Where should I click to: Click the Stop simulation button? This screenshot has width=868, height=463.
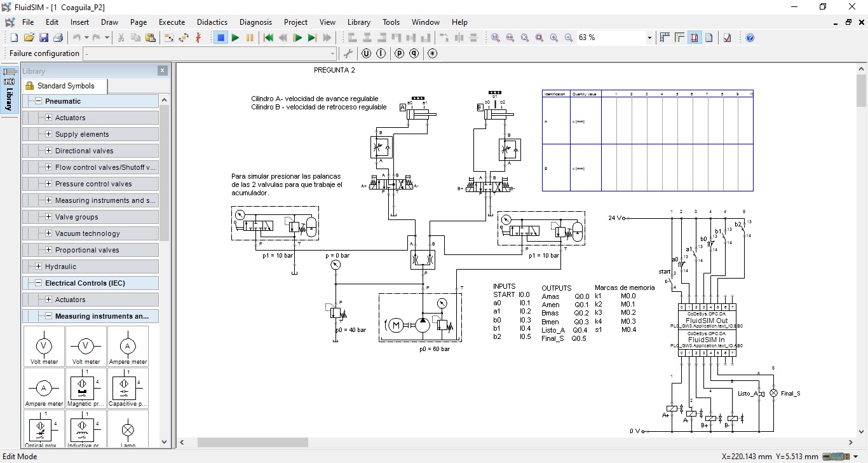click(220, 38)
